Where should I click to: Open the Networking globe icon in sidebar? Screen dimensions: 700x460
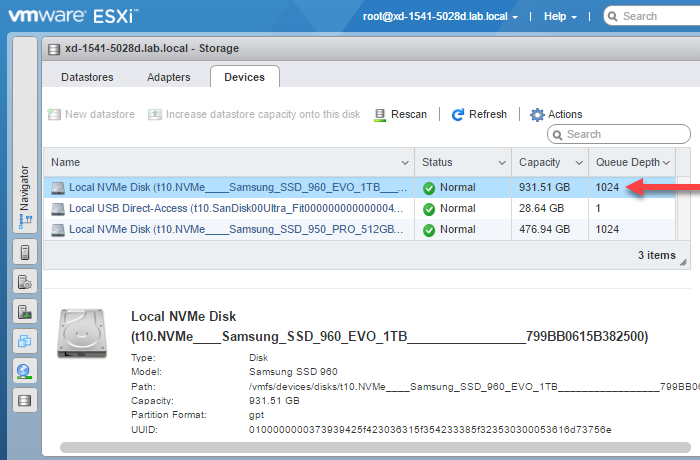[x=25, y=371]
